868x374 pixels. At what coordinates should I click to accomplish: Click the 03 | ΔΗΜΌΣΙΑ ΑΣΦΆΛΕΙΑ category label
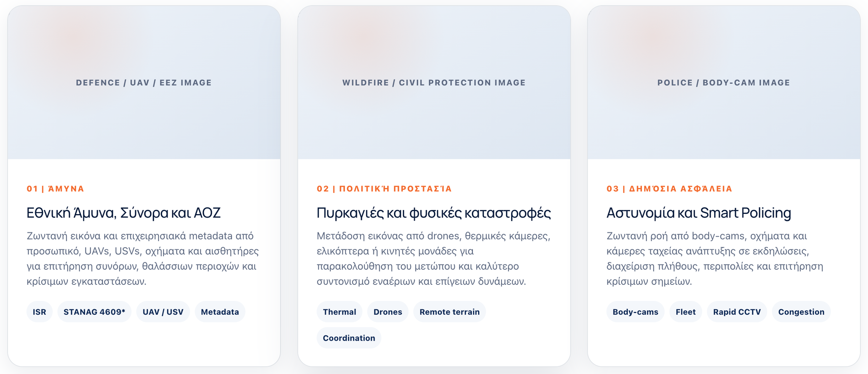tap(669, 189)
